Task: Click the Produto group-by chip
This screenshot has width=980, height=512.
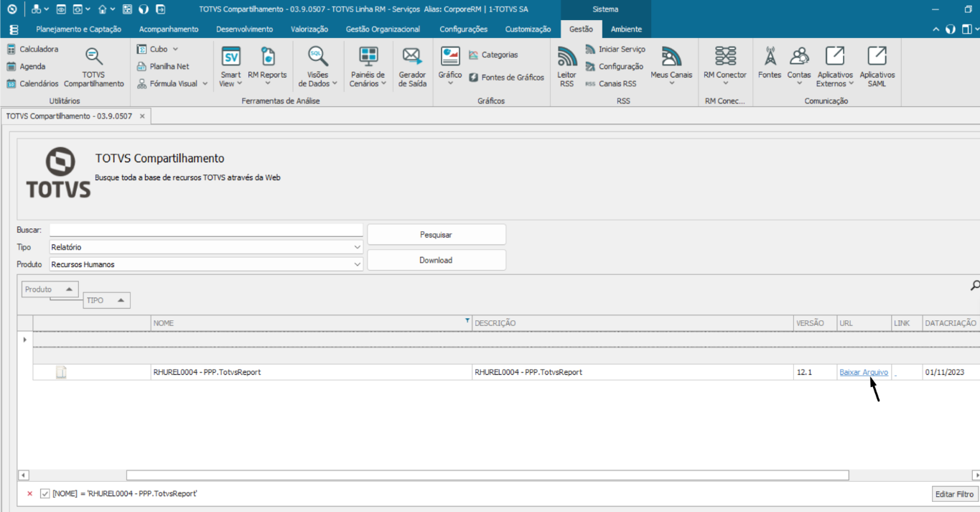Action: pyautogui.click(x=50, y=289)
